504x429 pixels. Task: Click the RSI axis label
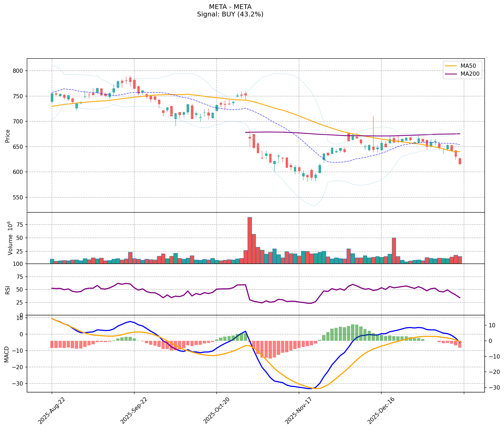tap(7, 290)
